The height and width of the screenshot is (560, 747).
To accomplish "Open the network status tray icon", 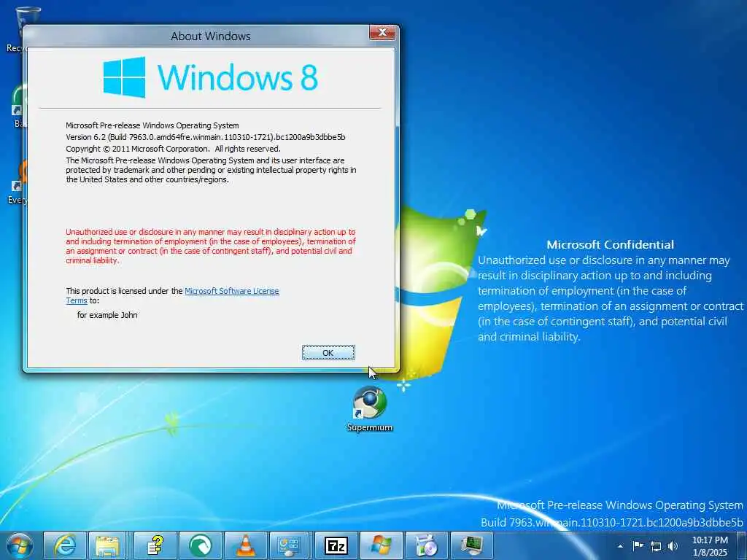I will pos(656,546).
